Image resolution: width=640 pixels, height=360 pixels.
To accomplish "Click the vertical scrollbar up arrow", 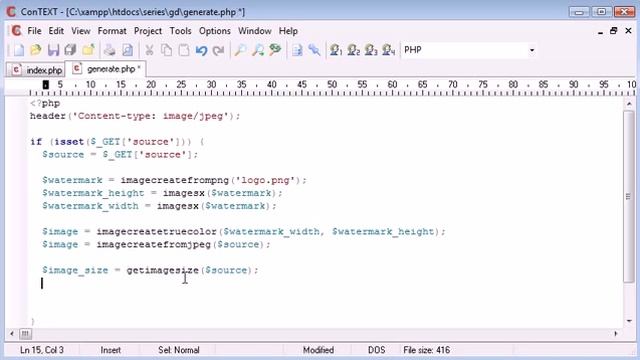I will pos(629,104).
